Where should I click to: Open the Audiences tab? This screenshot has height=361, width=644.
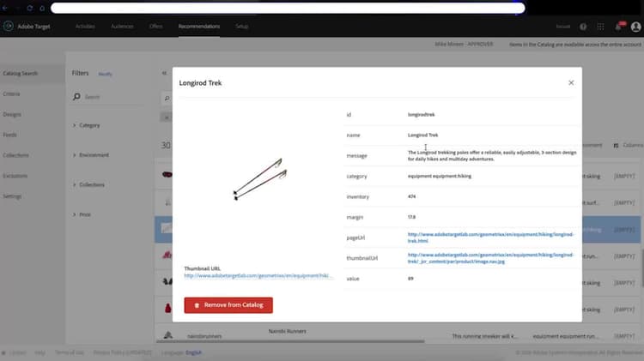click(x=122, y=27)
